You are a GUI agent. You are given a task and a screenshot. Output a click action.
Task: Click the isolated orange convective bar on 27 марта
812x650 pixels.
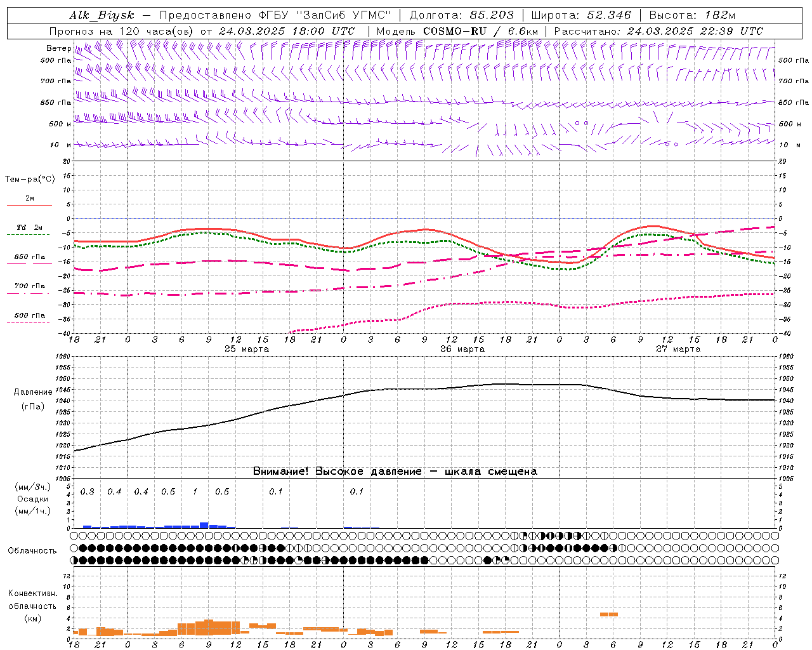click(609, 614)
